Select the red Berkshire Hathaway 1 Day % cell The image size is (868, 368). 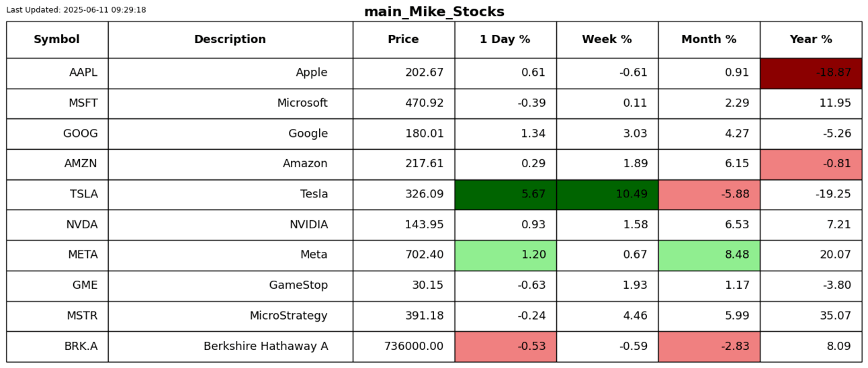[505, 347]
